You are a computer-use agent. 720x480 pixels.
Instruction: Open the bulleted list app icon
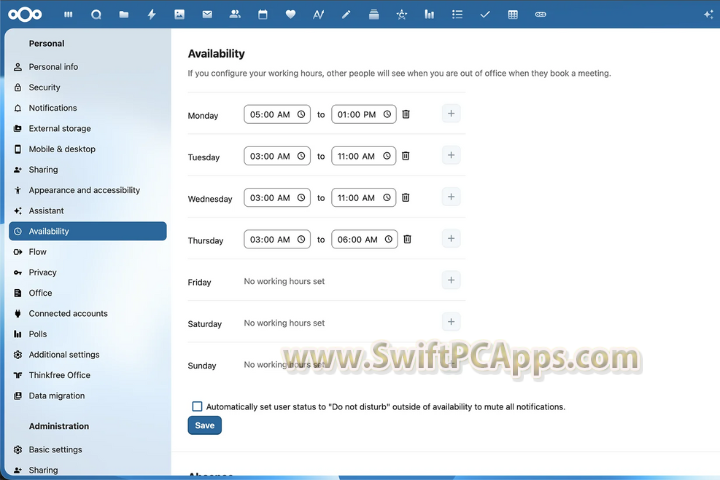coord(457,15)
